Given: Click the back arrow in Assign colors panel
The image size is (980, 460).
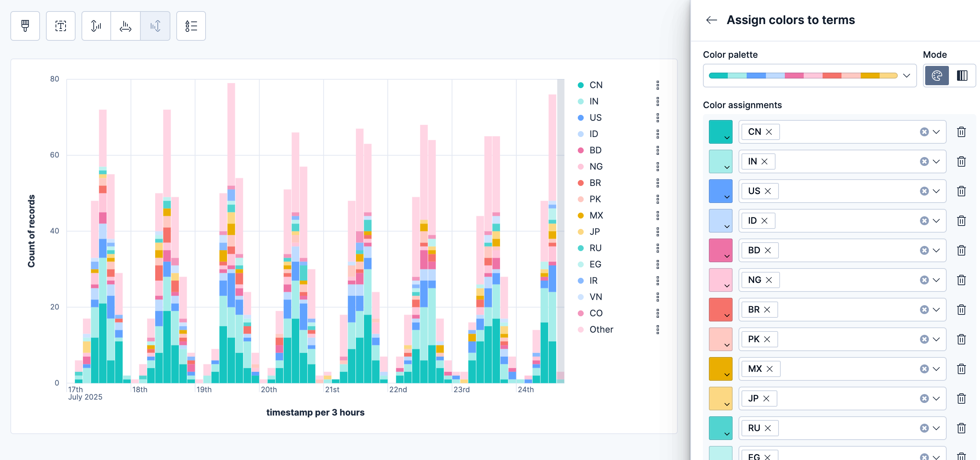Looking at the screenshot, I should coord(711,20).
